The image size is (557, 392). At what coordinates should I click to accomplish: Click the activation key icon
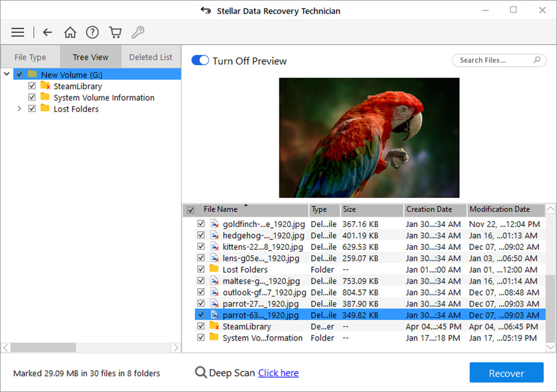click(x=138, y=32)
